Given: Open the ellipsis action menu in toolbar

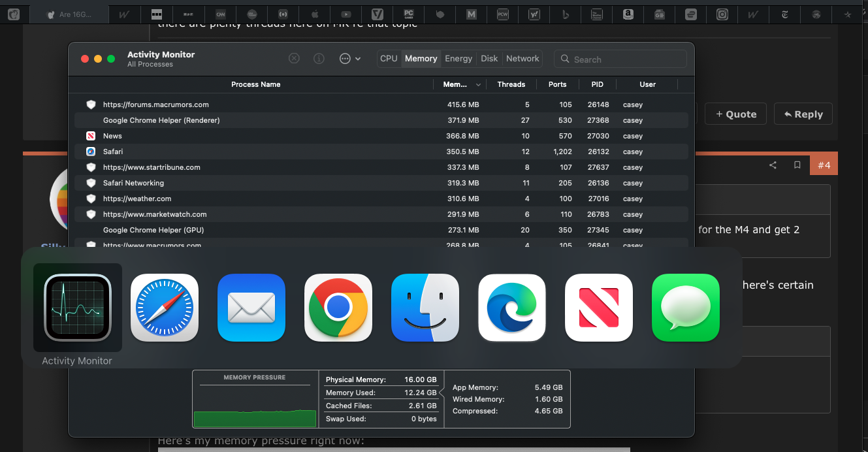Looking at the screenshot, I should tap(350, 58).
